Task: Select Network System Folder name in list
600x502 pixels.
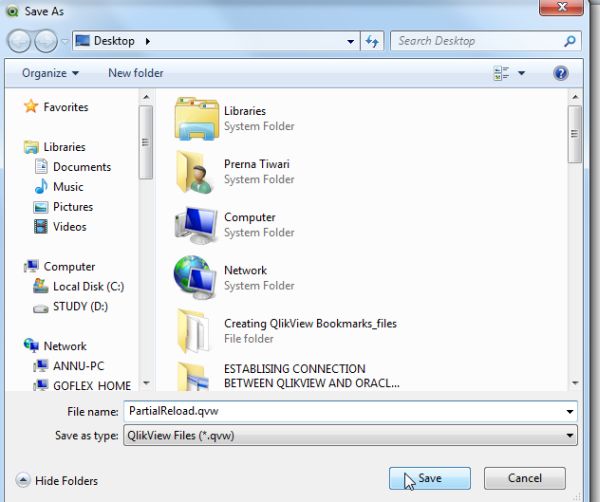Action: point(245,270)
